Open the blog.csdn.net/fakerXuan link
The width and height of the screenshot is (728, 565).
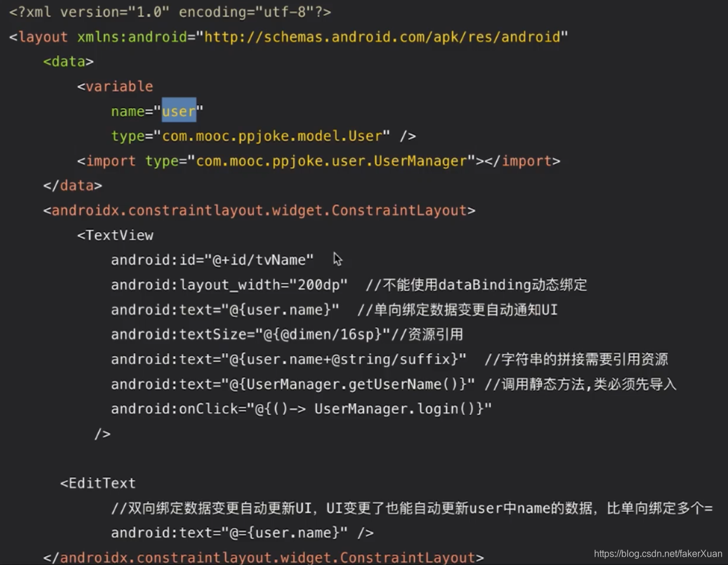tap(658, 554)
